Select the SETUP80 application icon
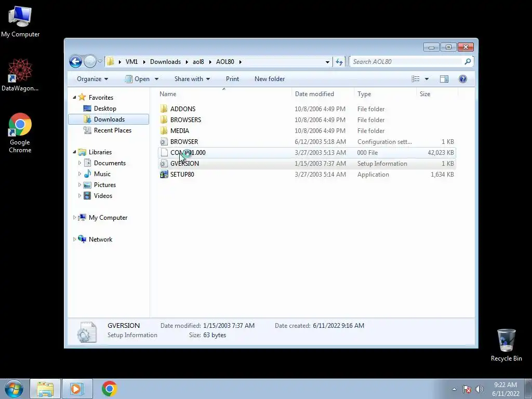Image resolution: width=532 pixels, height=399 pixels. (x=164, y=174)
